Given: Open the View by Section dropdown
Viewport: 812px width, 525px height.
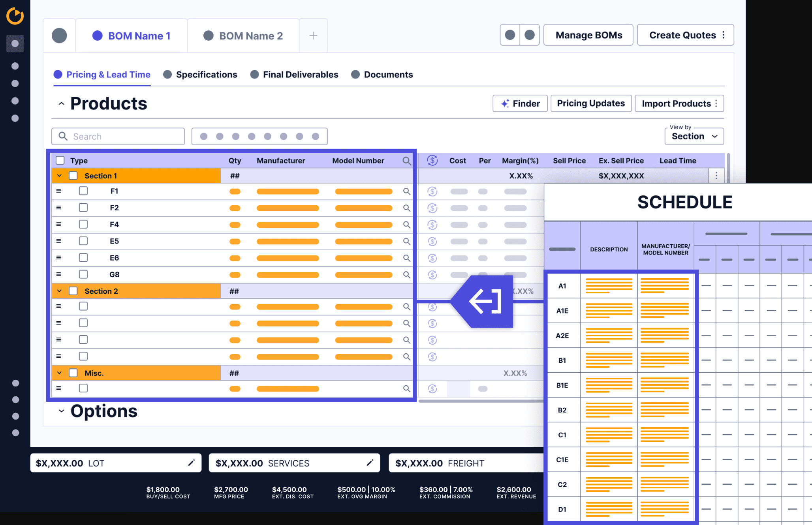Looking at the screenshot, I should 694,136.
